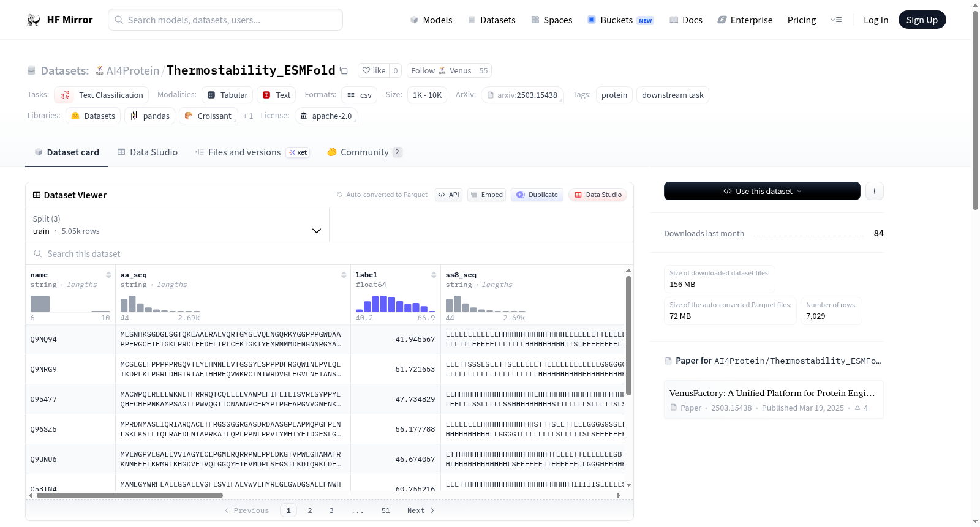Image resolution: width=980 pixels, height=527 pixels.
Task: Open Models in the top navigation
Action: [x=431, y=20]
